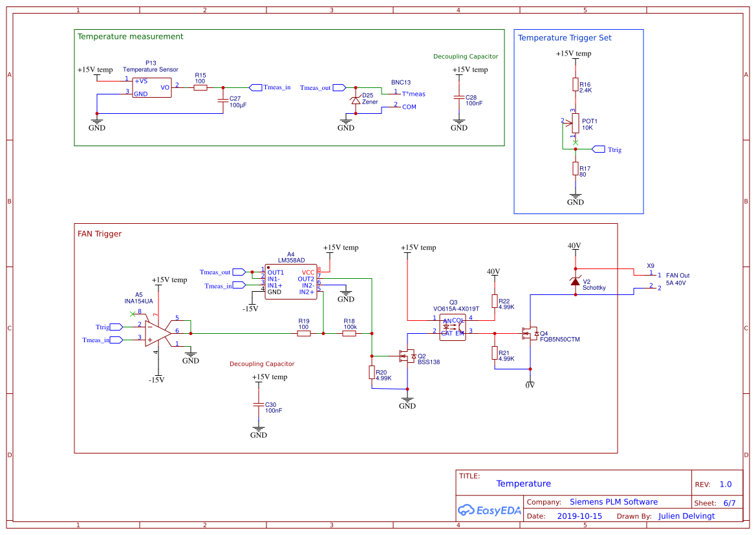Select the GND symbol under capacitor C30

(x=259, y=432)
